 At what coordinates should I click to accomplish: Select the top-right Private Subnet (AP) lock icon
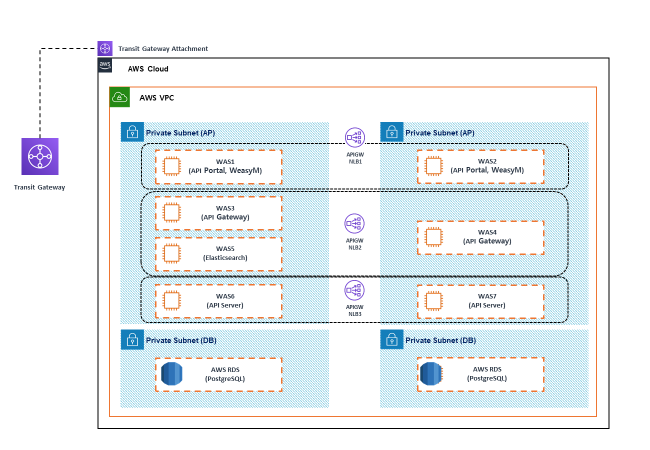pyautogui.click(x=391, y=132)
